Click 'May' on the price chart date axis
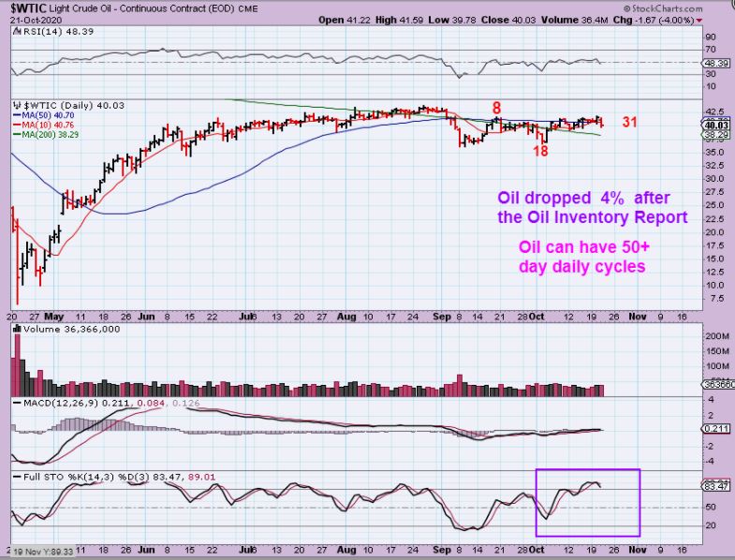Image resolution: width=735 pixels, height=560 pixels. [x=52, y=317]
